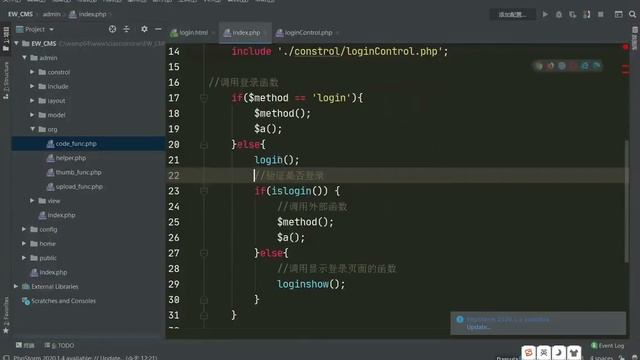Image resolution: width=640 pixels, height=360 pixels.
Task: Open Search Everywhere magnifier icon
Action: (x=632, y=14)
